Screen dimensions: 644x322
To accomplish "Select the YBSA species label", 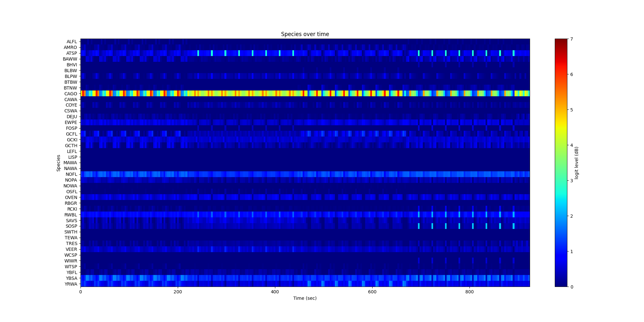I will 71,278.
